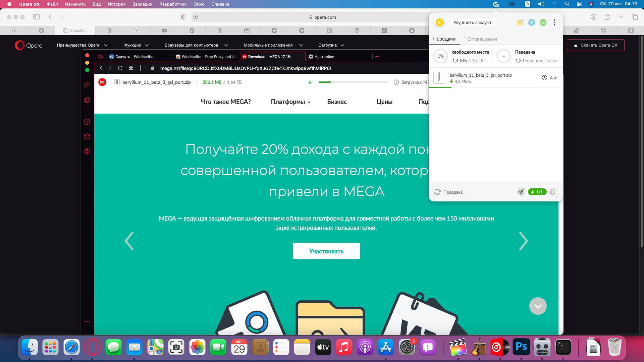Open the History clock sidebar icon
This screenshot has height=362, width=644.
click(87, 122)
